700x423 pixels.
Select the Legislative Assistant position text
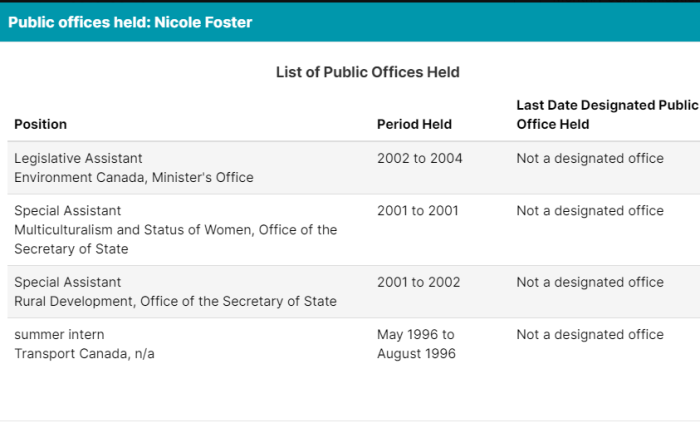tap(78, 158)
